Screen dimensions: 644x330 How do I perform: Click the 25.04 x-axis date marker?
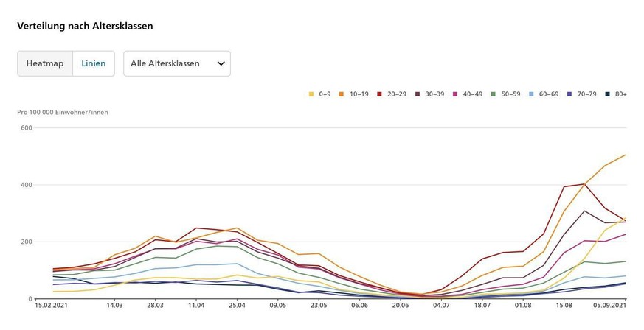click(x=237, y=304)
